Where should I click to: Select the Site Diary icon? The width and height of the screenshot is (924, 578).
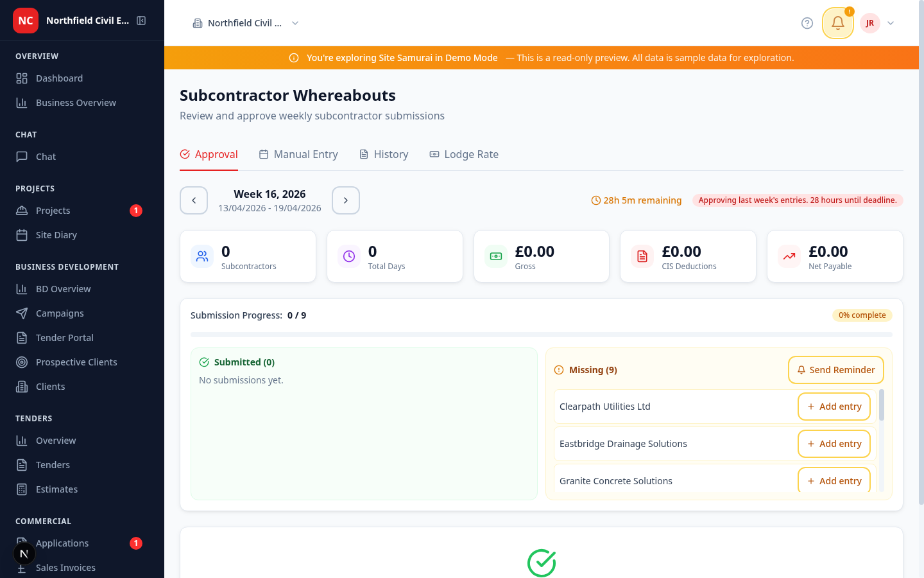tap(21, 234)
